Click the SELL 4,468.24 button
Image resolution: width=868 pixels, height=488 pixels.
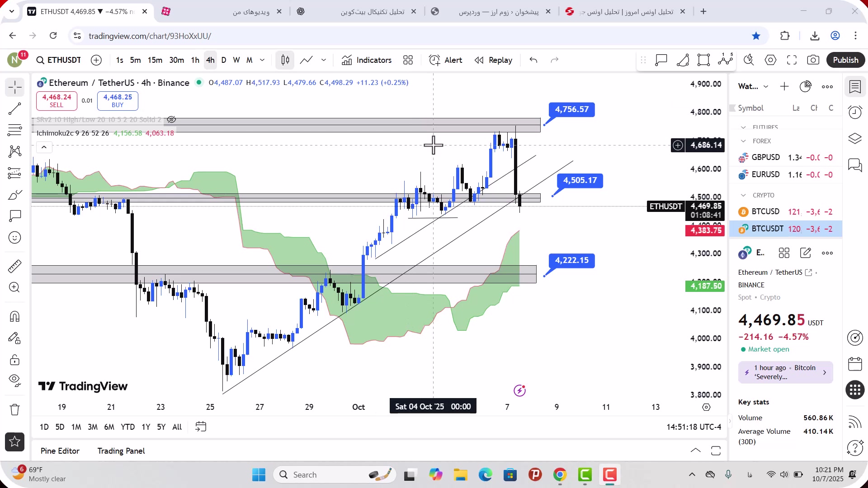coord(57,101)
